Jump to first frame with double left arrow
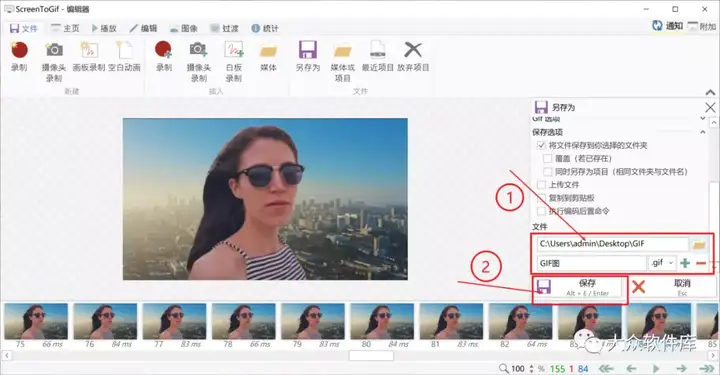 point(607,369)
